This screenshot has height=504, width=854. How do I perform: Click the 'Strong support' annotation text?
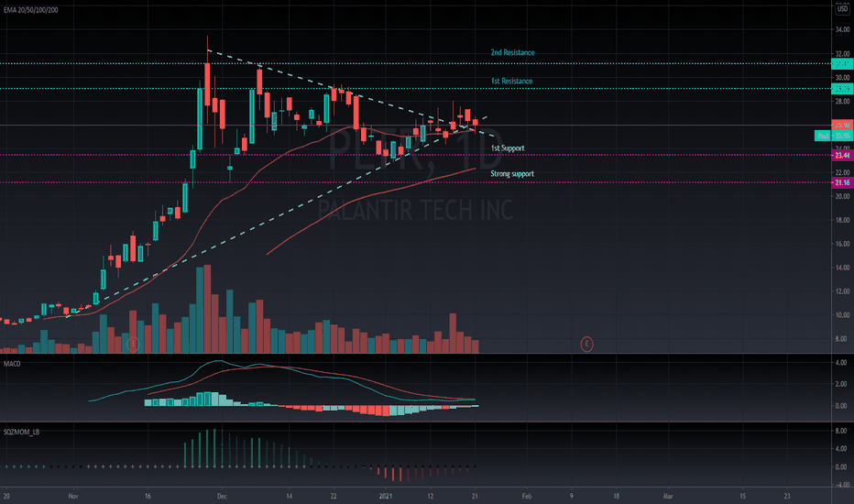(x=512, y=174)
